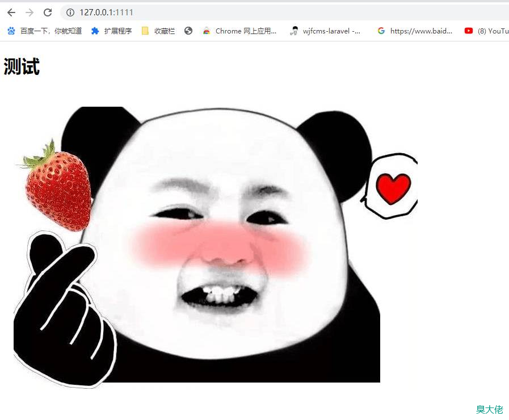509x420 pixels.
Task: Click the Google G icon bookmark
Action: [381, 31]
